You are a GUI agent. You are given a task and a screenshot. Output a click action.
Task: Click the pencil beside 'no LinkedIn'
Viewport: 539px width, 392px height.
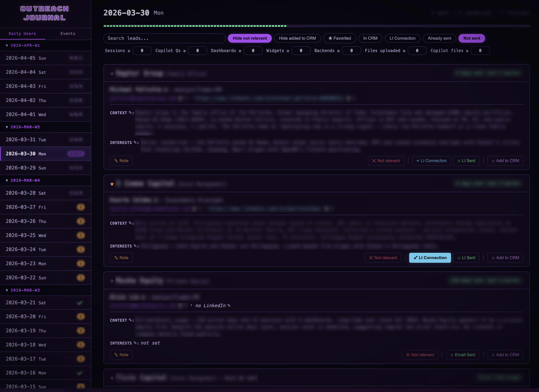click(229, 306)
